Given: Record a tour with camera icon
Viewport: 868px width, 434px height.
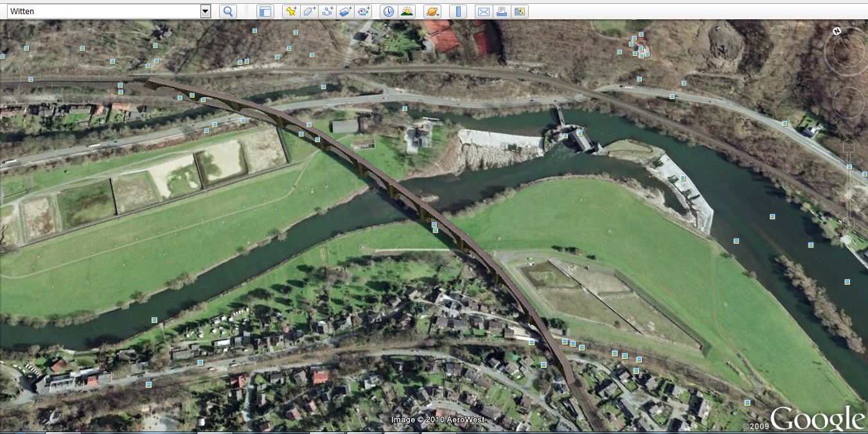Looking at the screenshot, I should tap(364, 12).
